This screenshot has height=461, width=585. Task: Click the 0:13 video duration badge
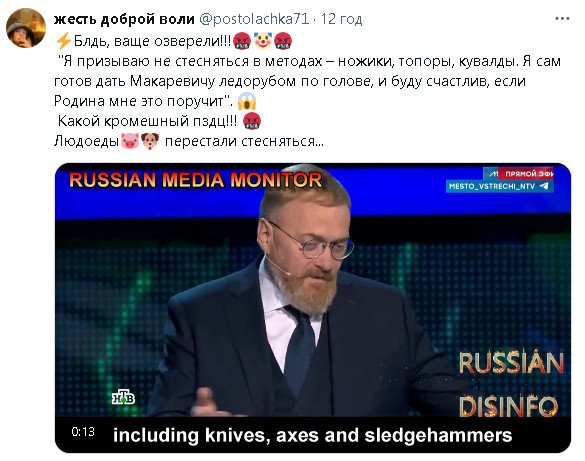pos(83,432)
